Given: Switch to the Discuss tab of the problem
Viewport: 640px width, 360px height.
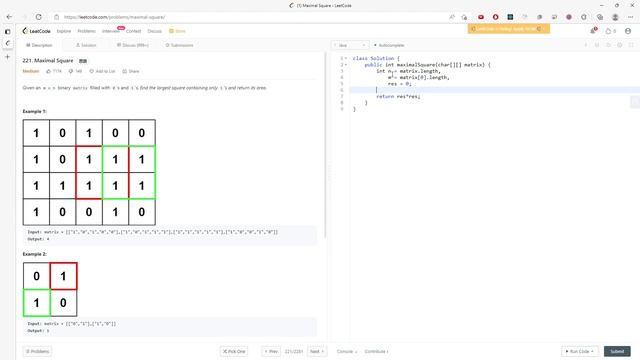Looking at the screenshot, I should pyautogui.click(x=133, y=45).
